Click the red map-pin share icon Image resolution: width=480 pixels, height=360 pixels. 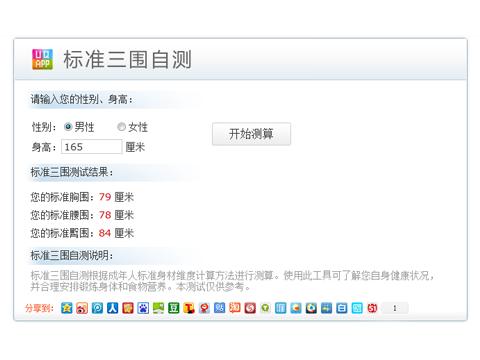(204, 308)
